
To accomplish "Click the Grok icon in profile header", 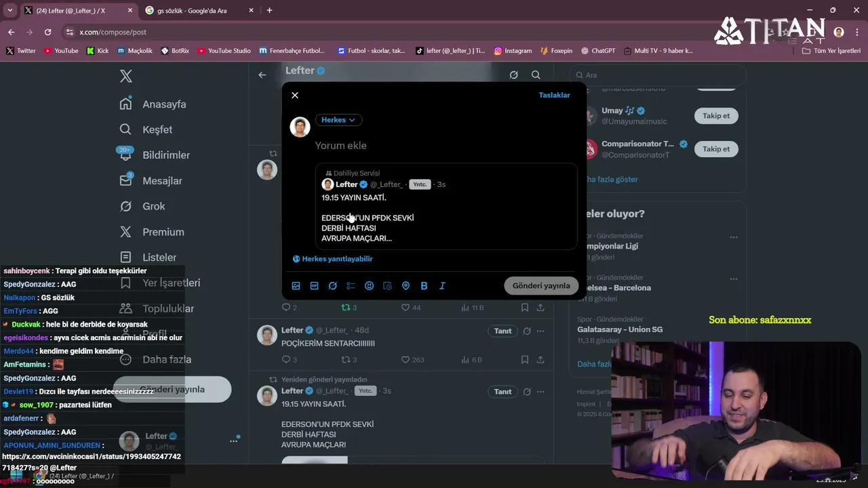I will [x=513, y=75].
